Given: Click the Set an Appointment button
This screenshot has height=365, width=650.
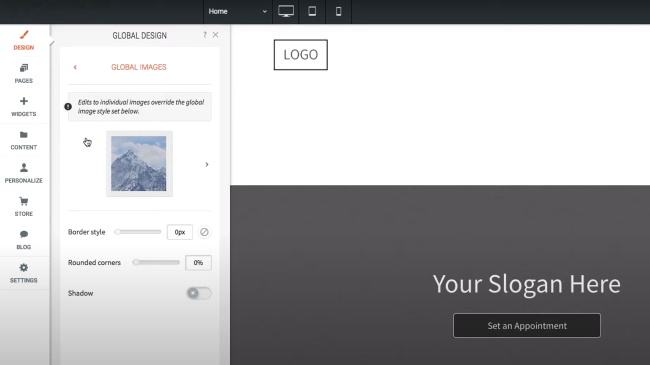Looking at the screenshot, I should (x=526, y=326).
